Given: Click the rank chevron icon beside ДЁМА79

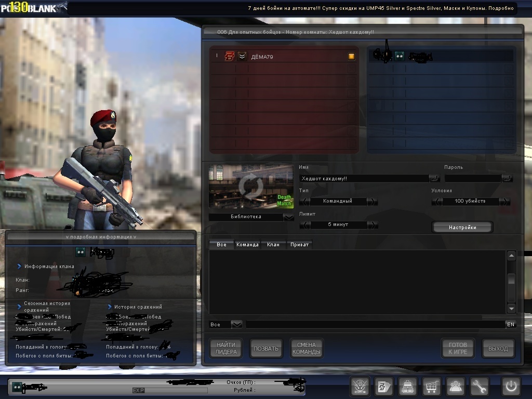Looking at the screenshot, I should 242,57.
